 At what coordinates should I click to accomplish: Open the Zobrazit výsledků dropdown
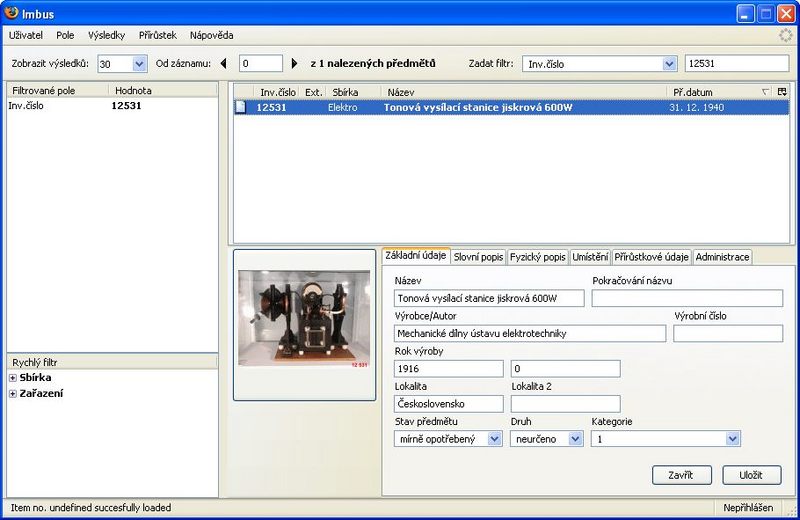(139, 64)
